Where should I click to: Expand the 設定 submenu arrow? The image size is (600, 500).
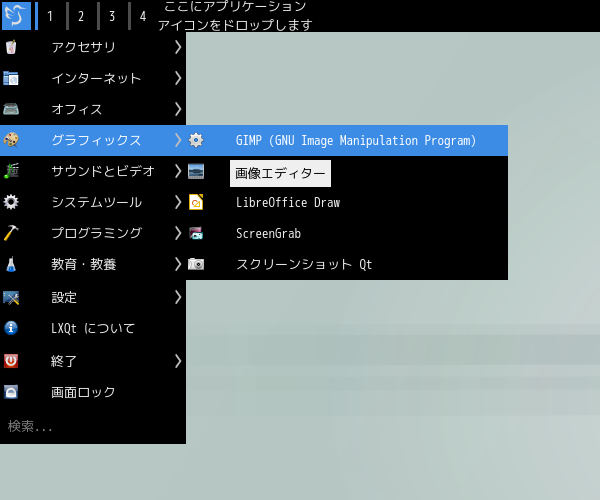pos(178,297)
